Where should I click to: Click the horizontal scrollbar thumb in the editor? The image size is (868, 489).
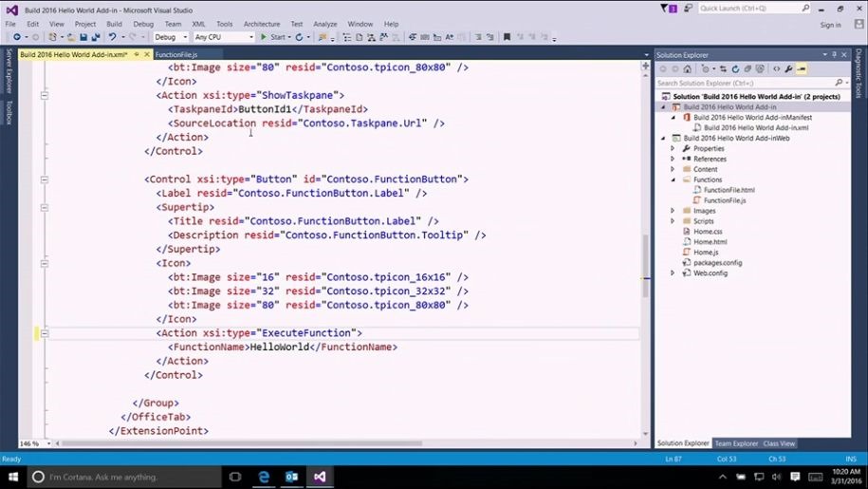(241, 443)
